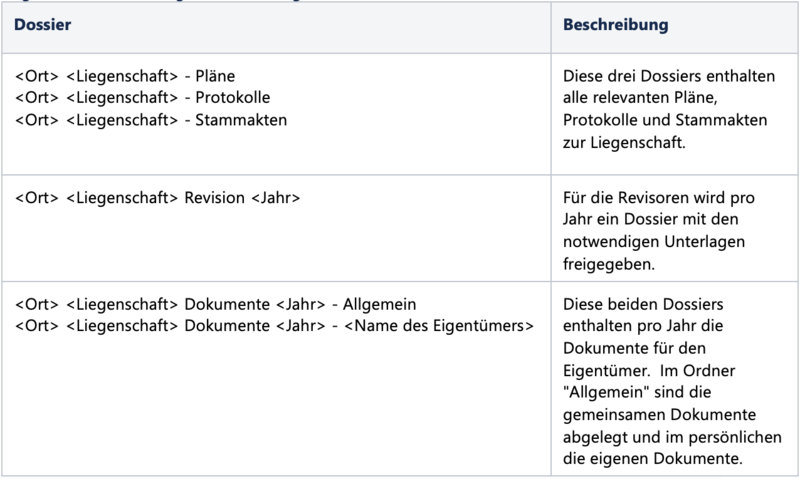Click description starting 'Für die Revisoren'

(659, 231)
